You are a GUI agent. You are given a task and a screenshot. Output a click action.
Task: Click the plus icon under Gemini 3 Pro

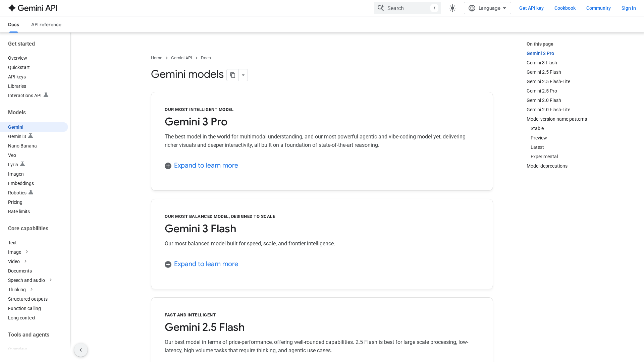click(168, 166)
